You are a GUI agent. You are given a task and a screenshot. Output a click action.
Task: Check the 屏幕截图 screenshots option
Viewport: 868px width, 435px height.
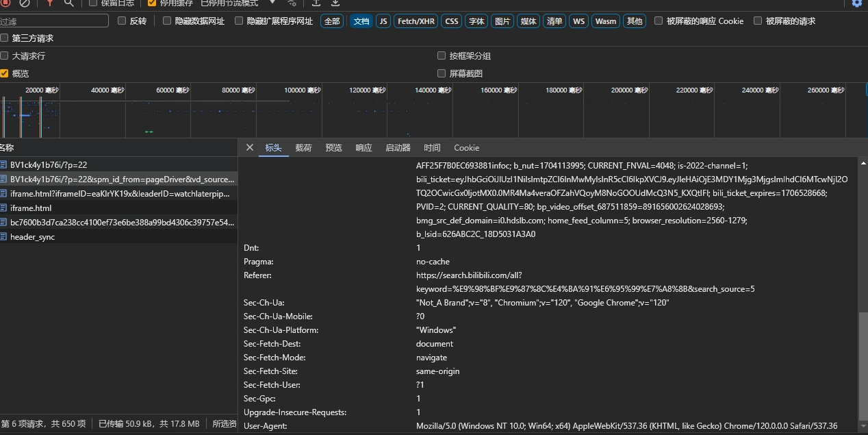(442, 73)
